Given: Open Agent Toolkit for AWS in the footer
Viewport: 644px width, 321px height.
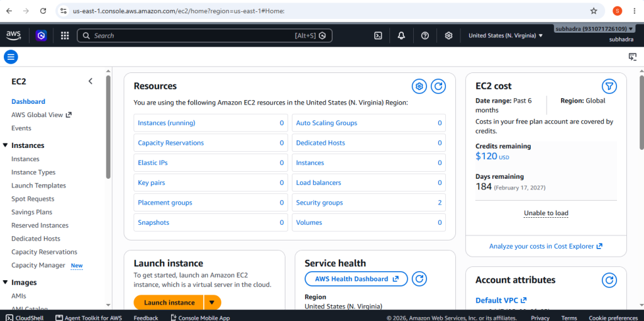Looking at the screenshot, I should tap(89, 318).
